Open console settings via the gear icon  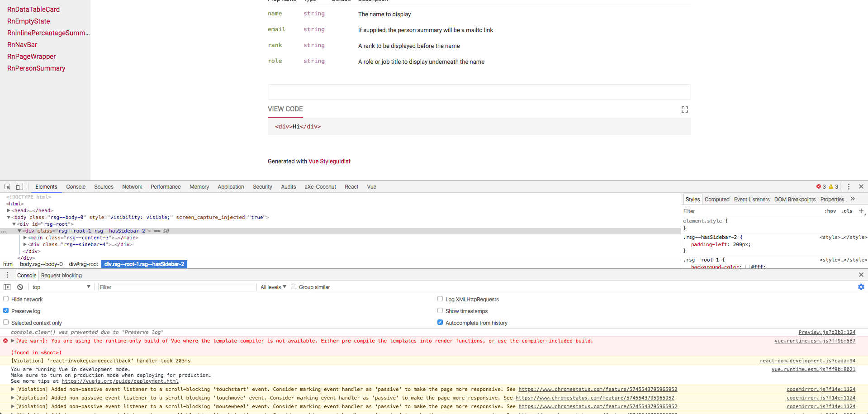[861, 287]
